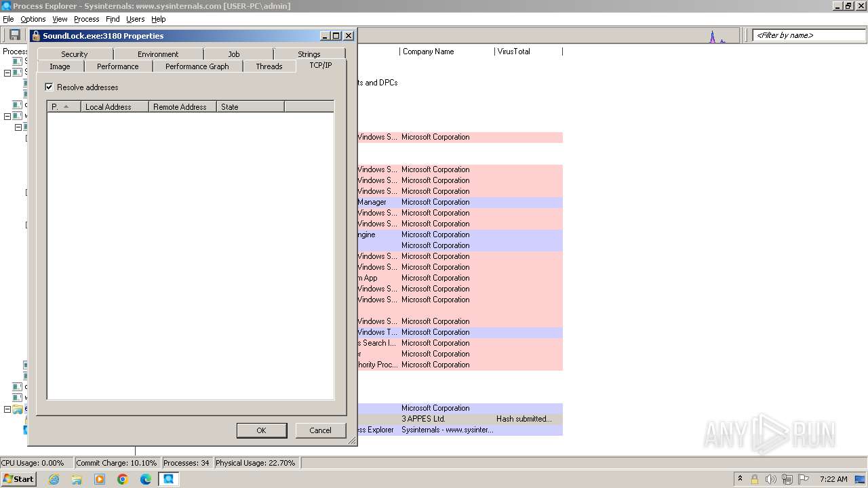Select the 3 APPES Ltd. row

click(x=460, y=419)
